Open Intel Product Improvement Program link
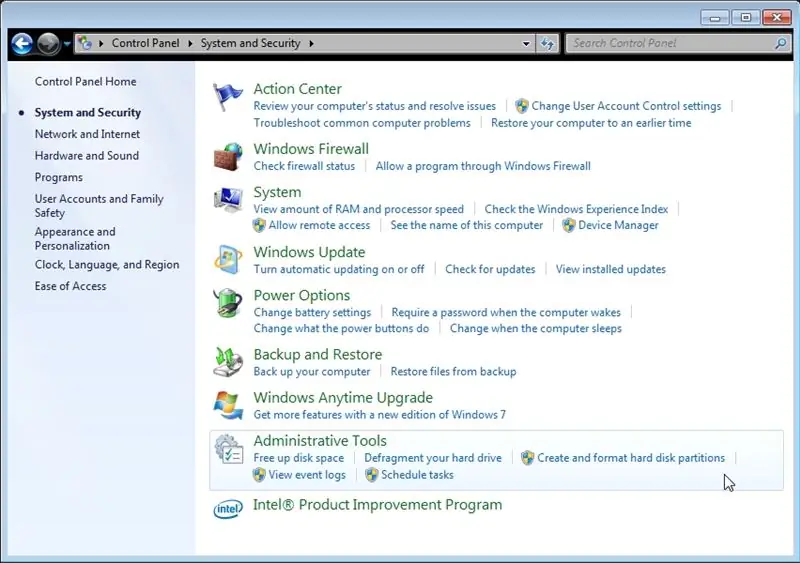This screenshot has height=563, width=800. 378,505
